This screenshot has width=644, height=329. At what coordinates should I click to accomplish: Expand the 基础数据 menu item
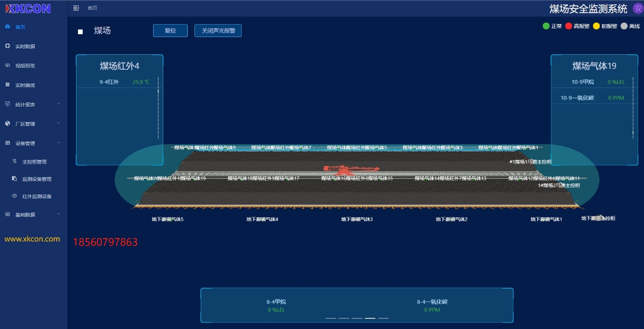pyautogui.click(x=25, y=215)
